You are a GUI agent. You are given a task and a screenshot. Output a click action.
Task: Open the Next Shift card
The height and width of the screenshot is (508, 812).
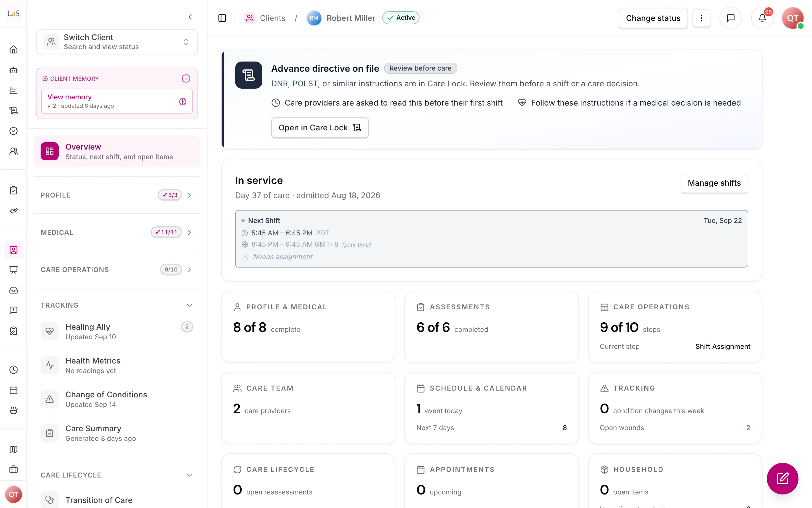coord(491,239)
